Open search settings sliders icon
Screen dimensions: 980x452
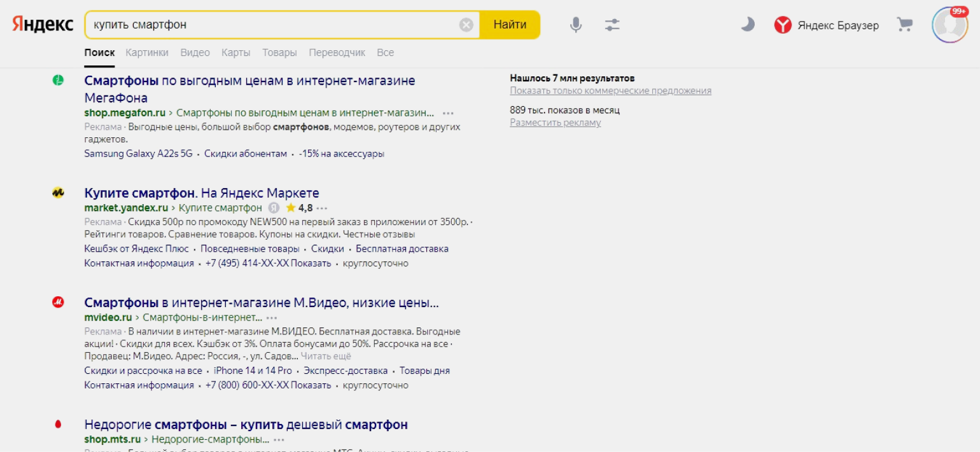coord(612,25)
